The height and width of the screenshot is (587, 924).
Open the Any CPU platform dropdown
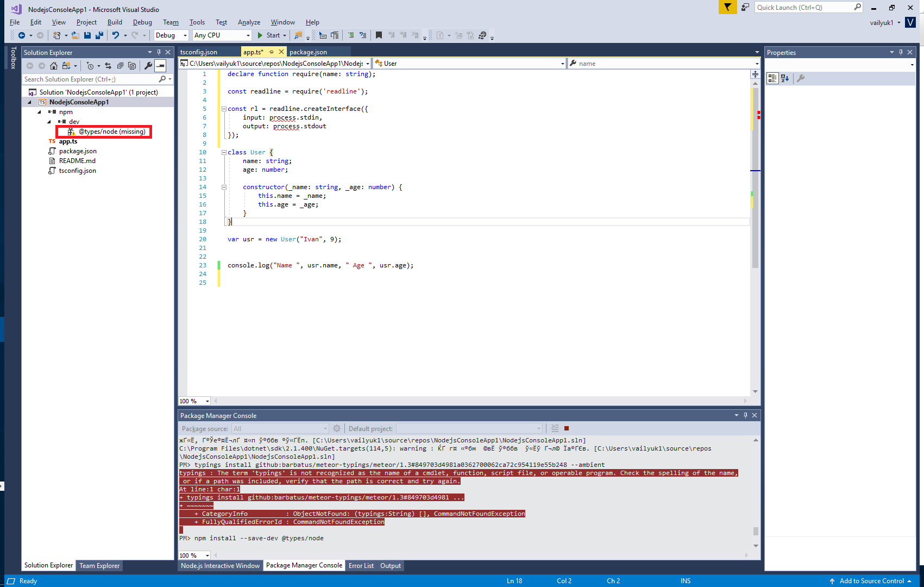point(222,35)
